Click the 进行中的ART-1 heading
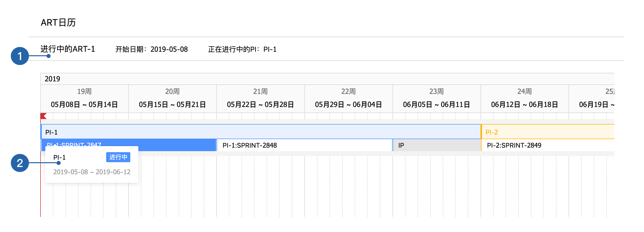This screenshot has width=644, height=232. pos(68,49)
